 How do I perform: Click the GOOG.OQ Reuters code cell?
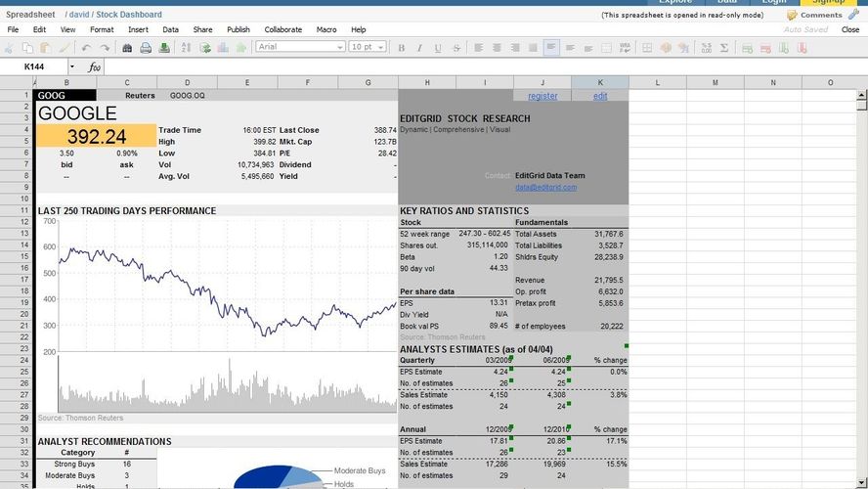click(187, 95)
